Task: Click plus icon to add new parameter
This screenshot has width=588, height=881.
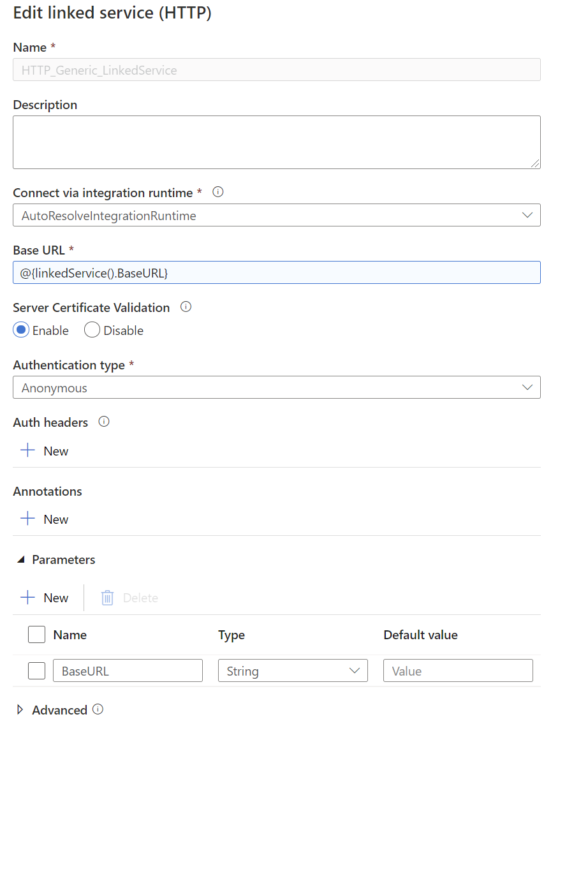Action: pos(27,598)
